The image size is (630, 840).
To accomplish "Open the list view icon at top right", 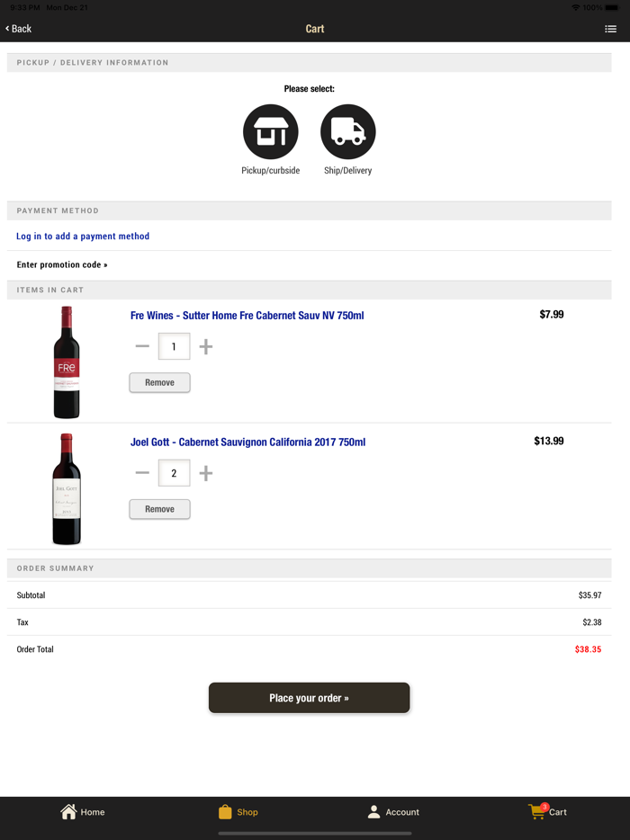I will (x=610, y=28).
